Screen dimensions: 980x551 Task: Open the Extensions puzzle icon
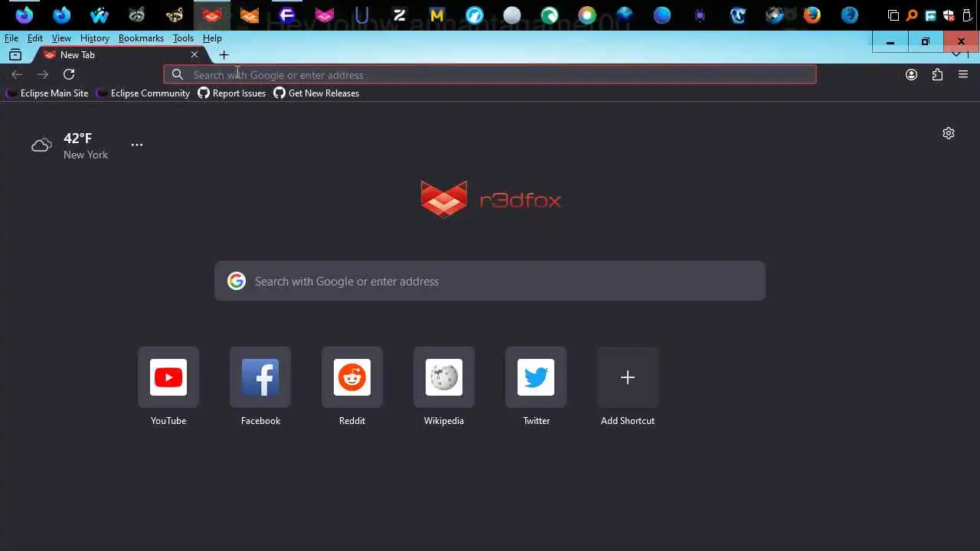(937, 74)
